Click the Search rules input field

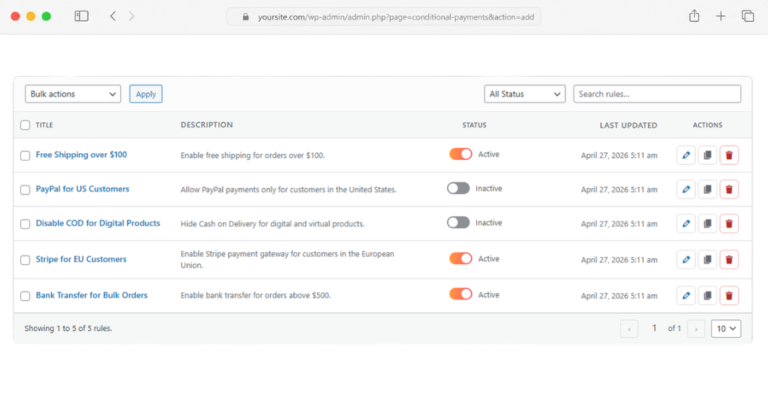tap(657, 94)
